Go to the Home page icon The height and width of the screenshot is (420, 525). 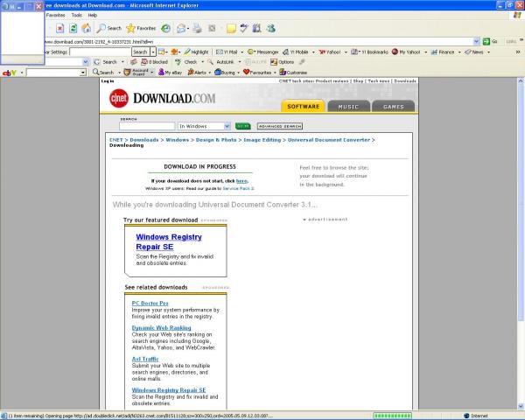[86, 28]
